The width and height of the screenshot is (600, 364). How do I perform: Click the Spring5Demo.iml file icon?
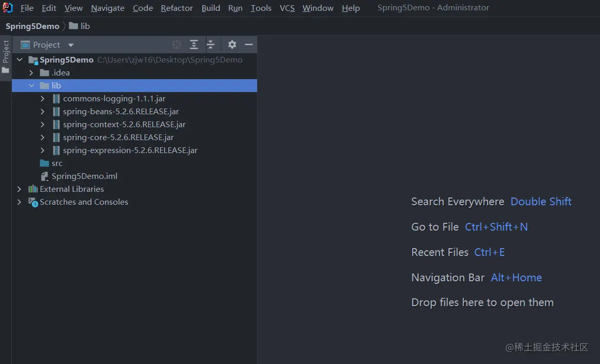click(44, 176)
